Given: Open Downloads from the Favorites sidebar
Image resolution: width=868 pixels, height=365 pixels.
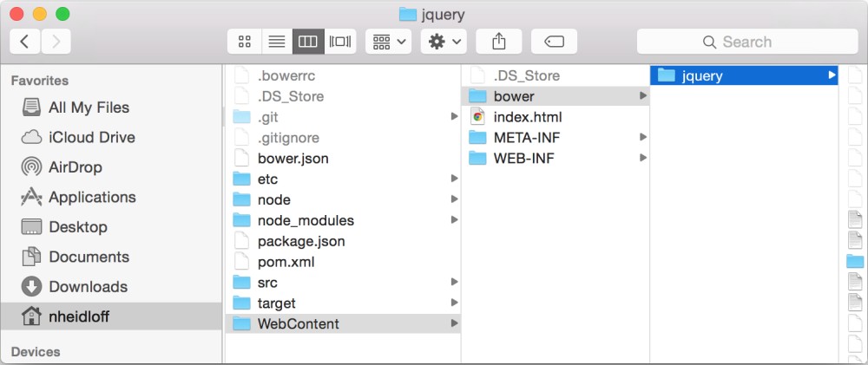Looking at the screenshot, I should click(74, 286).
